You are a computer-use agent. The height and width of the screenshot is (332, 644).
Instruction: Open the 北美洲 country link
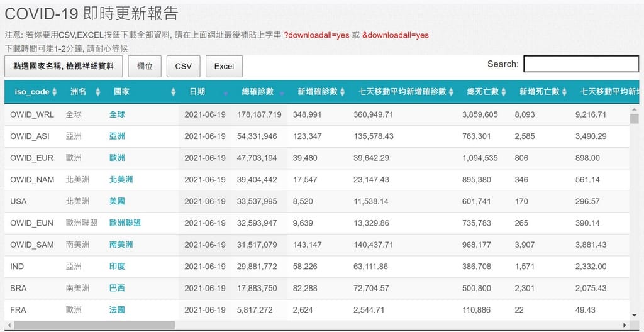(121, 180)
